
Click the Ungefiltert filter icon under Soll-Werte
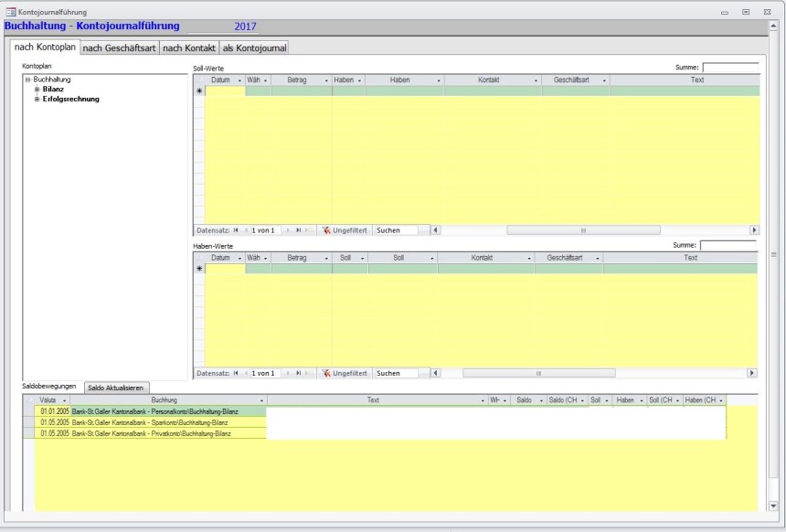(x=326, y=230)
